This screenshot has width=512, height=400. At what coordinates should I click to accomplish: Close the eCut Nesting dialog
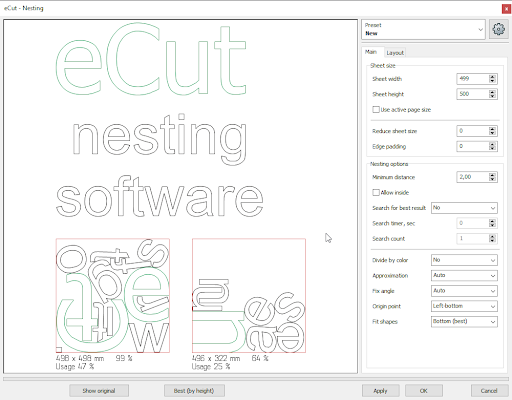pos(506,9)
